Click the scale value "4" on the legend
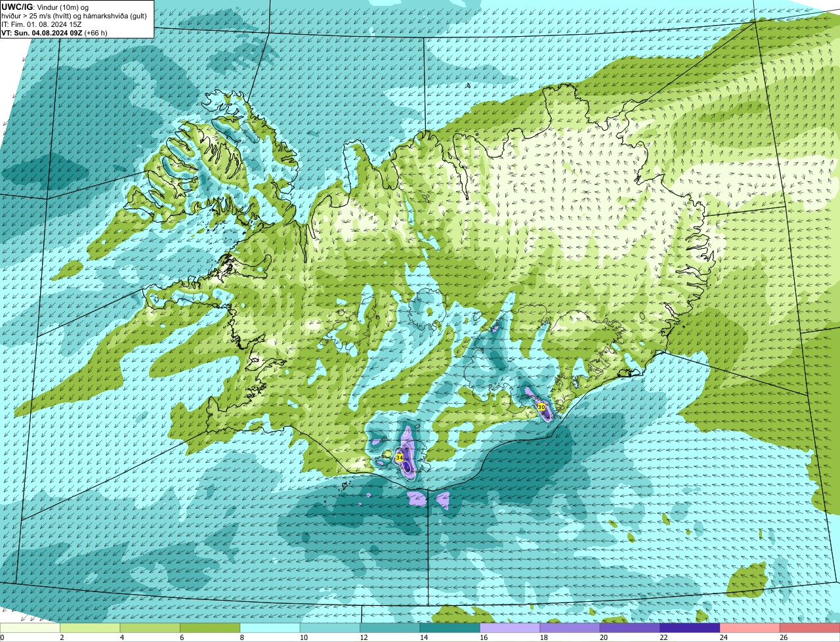 click(121, 637)
